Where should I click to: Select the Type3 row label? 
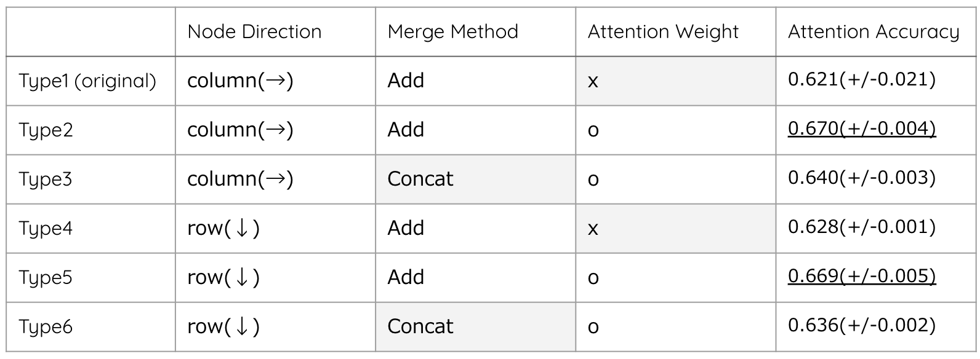point(46,179)
